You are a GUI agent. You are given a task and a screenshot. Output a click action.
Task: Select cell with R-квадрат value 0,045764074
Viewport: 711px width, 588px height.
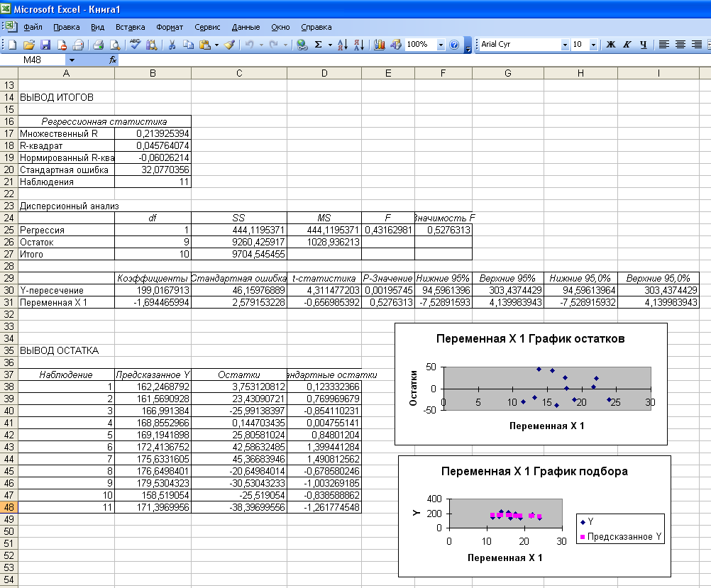tap(153, 145)
